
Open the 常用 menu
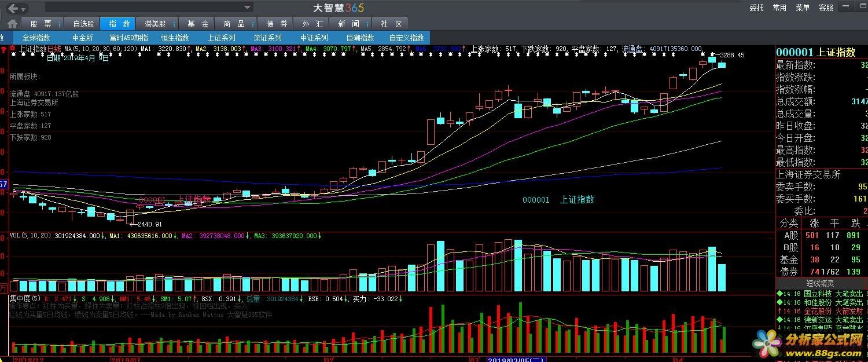[x=779, y=8]
